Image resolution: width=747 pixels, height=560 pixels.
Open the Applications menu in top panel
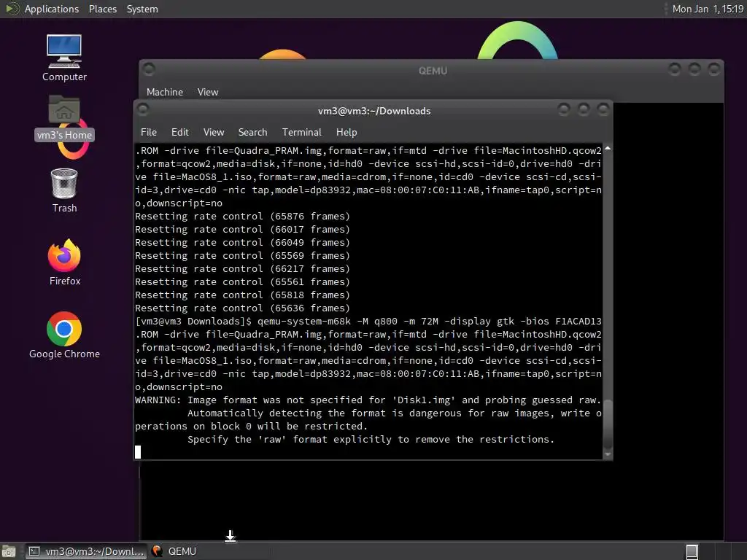point(52,9)
